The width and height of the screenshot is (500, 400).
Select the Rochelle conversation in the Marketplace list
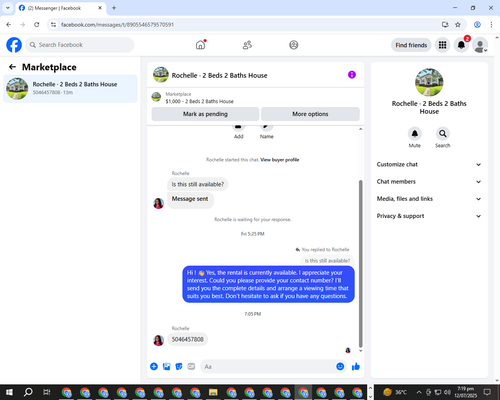tap(70, 88)
